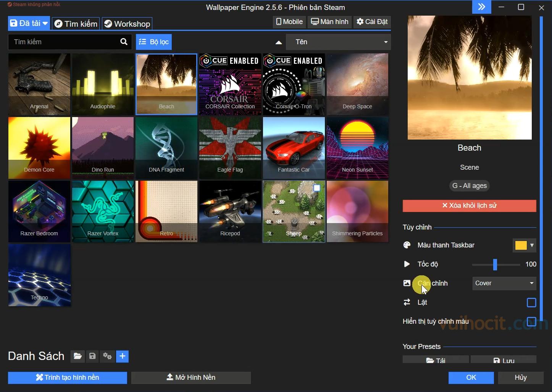
Task: Expand the Cover alignment dropdown
Action: tap(504, 283)
